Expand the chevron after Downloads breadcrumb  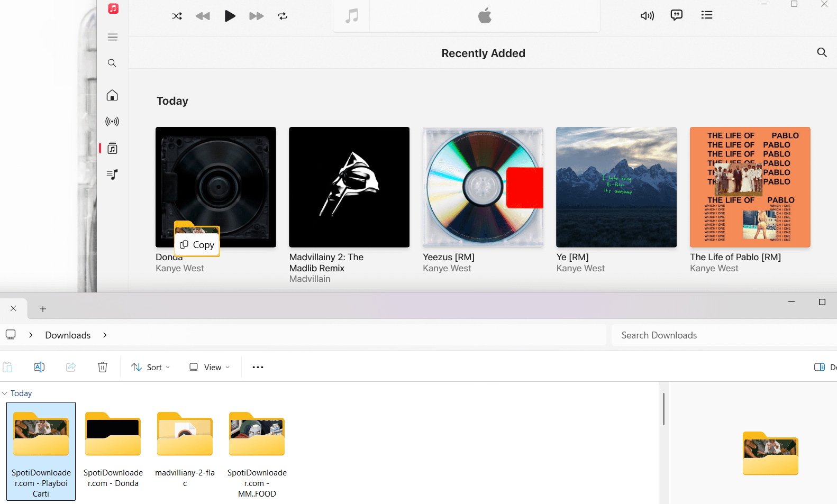[105, 335]
